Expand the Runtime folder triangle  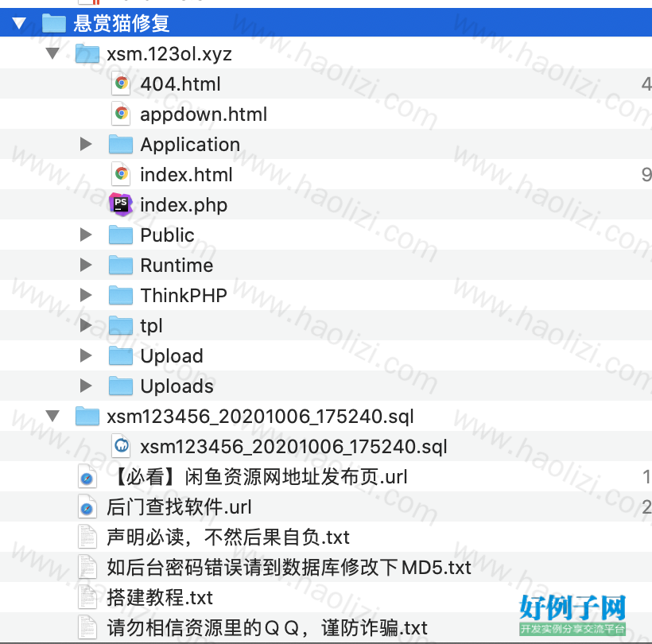(86, 265)
